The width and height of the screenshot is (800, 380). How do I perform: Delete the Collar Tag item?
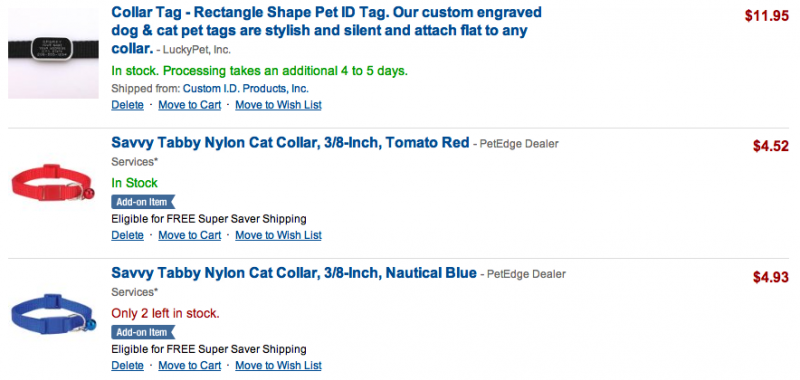(x=128, y=105)
